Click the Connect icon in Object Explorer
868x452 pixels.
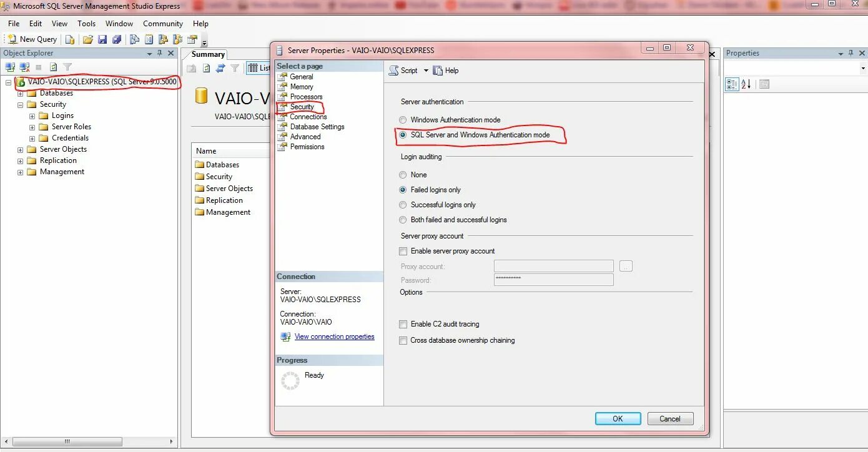click(x=9, y=67)
